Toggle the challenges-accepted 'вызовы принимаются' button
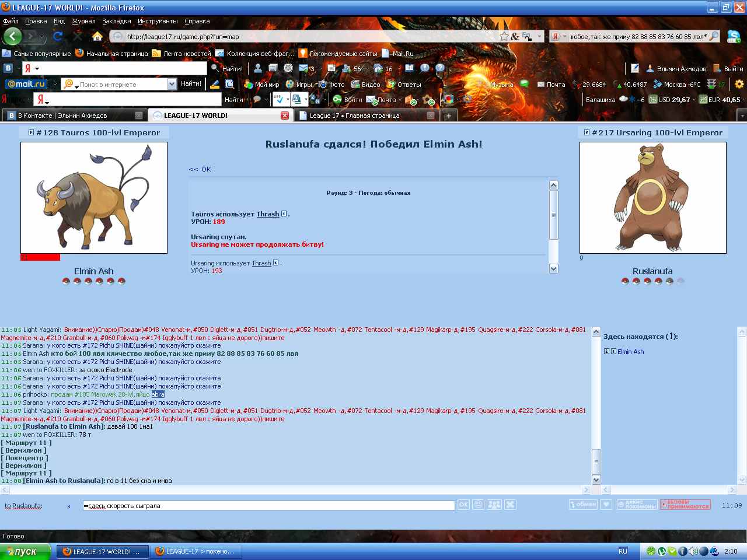The width and height of the screenshot is (747, 560). point(685,505)
